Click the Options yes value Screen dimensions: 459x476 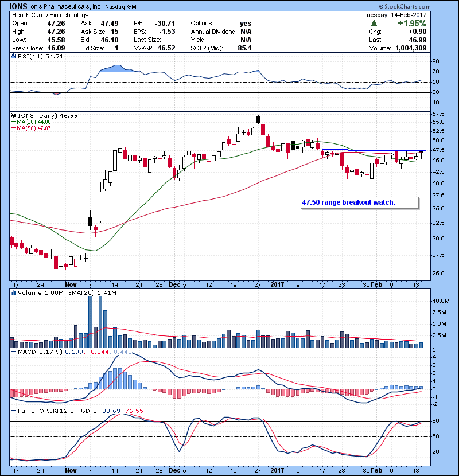[245, 24]
